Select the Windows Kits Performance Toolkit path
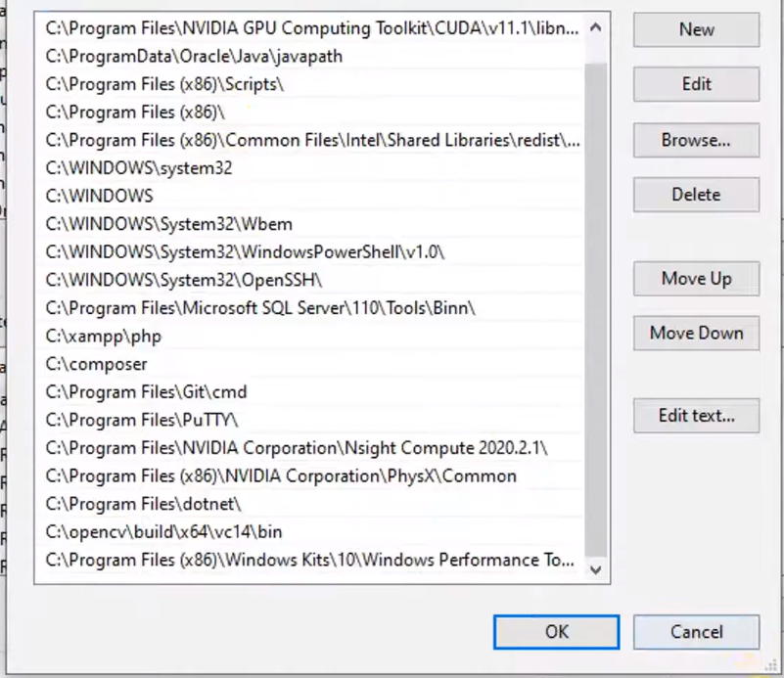Image resolution: width=784 pixels, height=678 pixels. [x=310, y=560]
